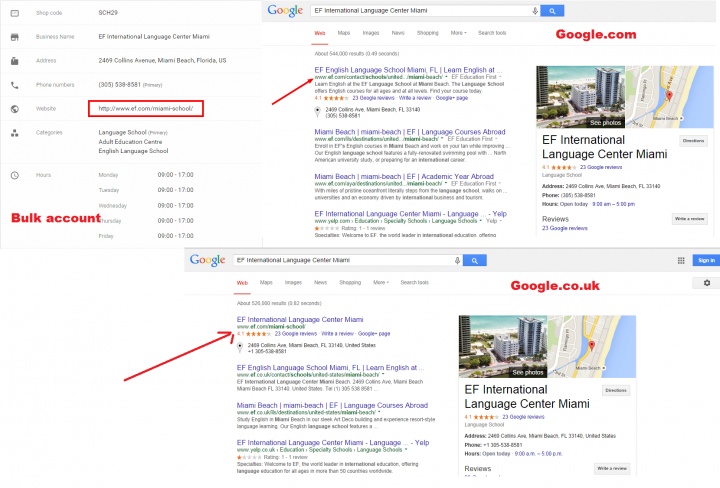The height and width of the screenshot is (488, 720).
Task: Open the Google apps grid icon
Action: pos(681,260)
